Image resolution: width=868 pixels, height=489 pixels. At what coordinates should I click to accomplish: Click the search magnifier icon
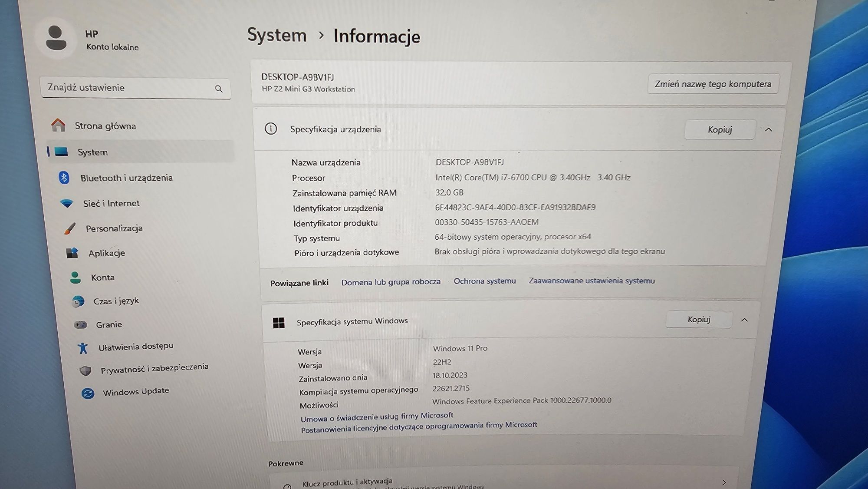coord(219,89)
